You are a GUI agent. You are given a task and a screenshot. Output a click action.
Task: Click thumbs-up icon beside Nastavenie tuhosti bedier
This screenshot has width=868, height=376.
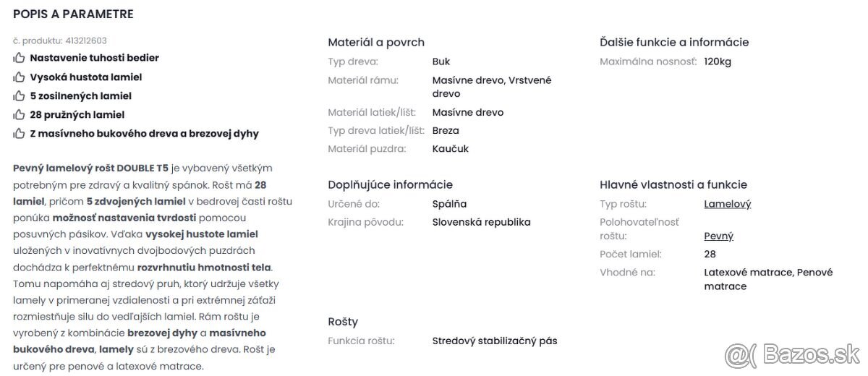[19, 58]
